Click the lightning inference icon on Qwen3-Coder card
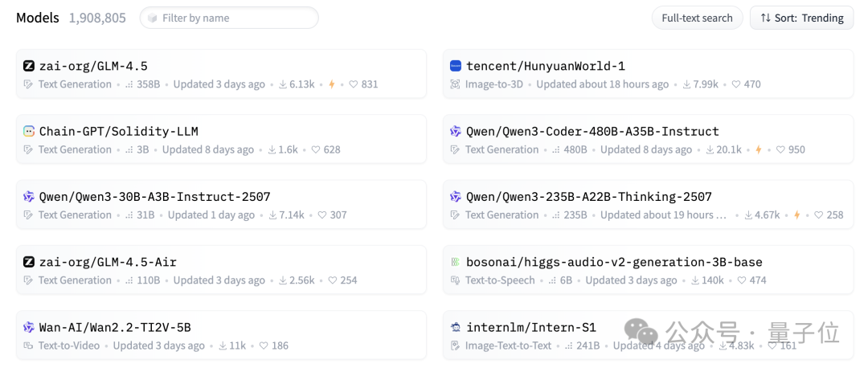Screen dimensions: 868x368 coord(759,150)
